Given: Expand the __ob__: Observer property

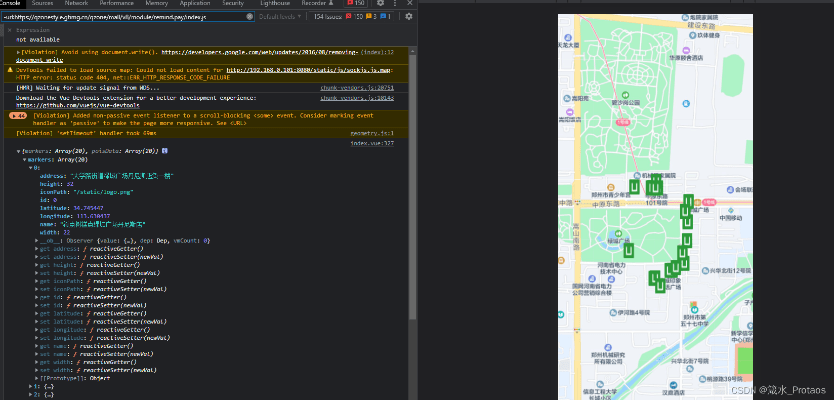Looking at the screenshot, I should pos(37,241).
